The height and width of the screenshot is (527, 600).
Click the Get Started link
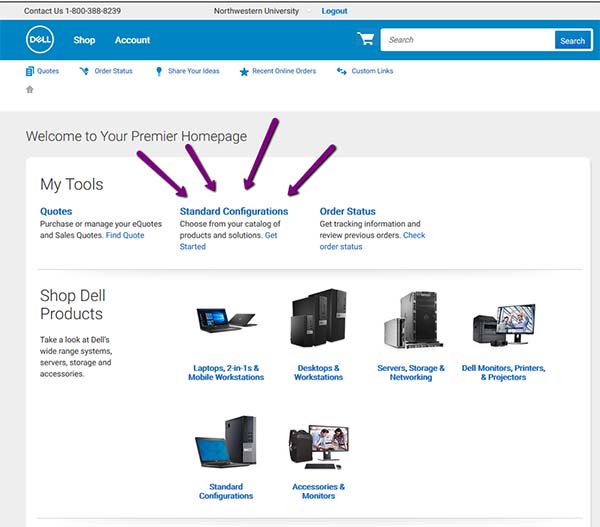coord(228,241)
